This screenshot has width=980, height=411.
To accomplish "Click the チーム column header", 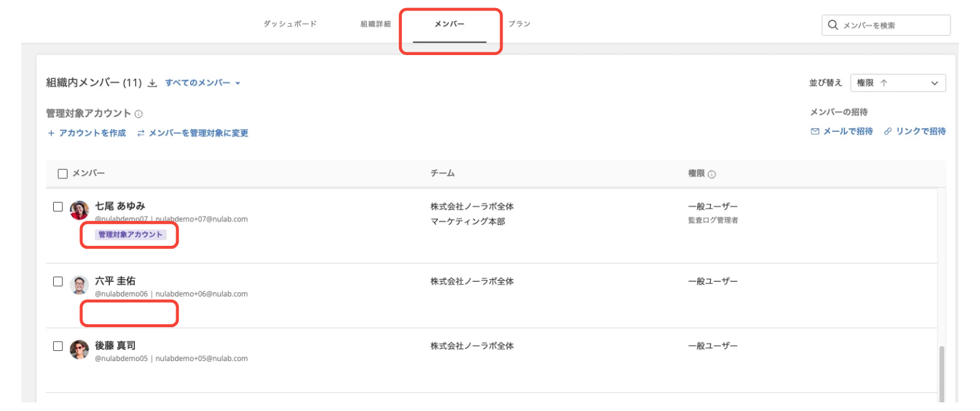I will coord(442,173).
